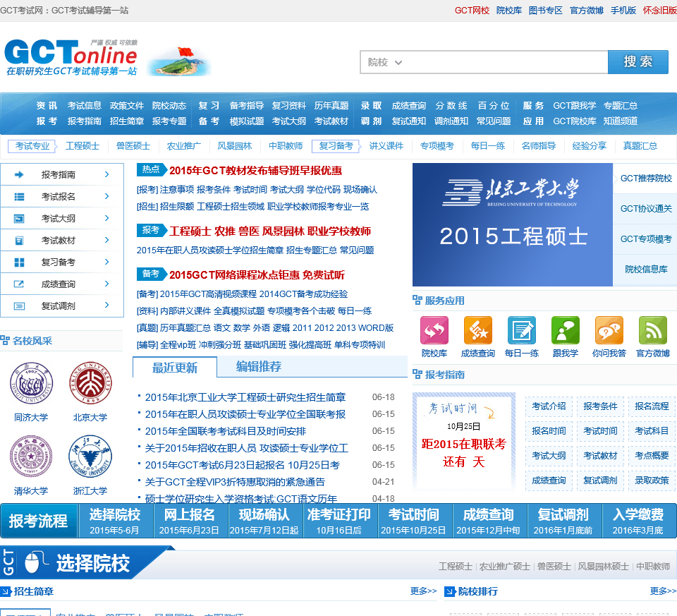Click the list icon beside 考试报名

(x=19, y=197)
